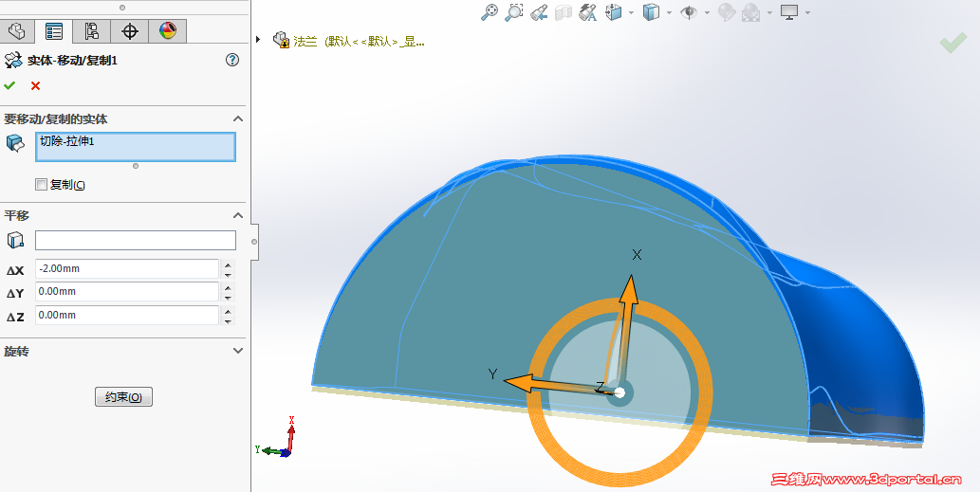Image resolution: width=980 pixels, height=492 pixels.
Task: Click the Previous View icon
Action: (x=539, y=12)
